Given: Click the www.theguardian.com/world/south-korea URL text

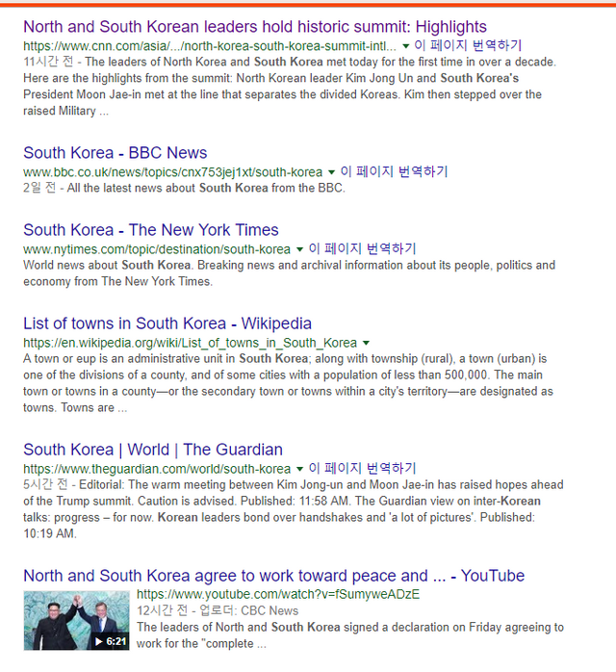Looking at the screenshot, I should [157, 469].
